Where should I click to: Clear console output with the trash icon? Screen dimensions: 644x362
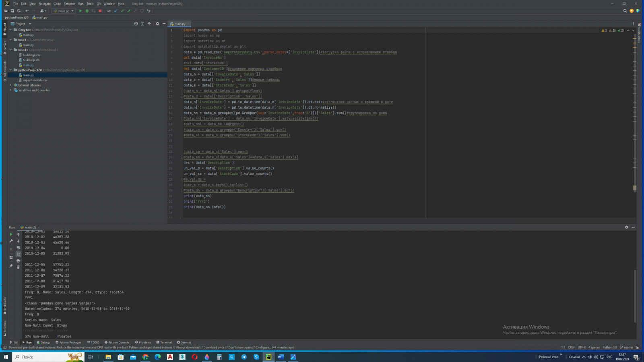(x=18, y=267)
